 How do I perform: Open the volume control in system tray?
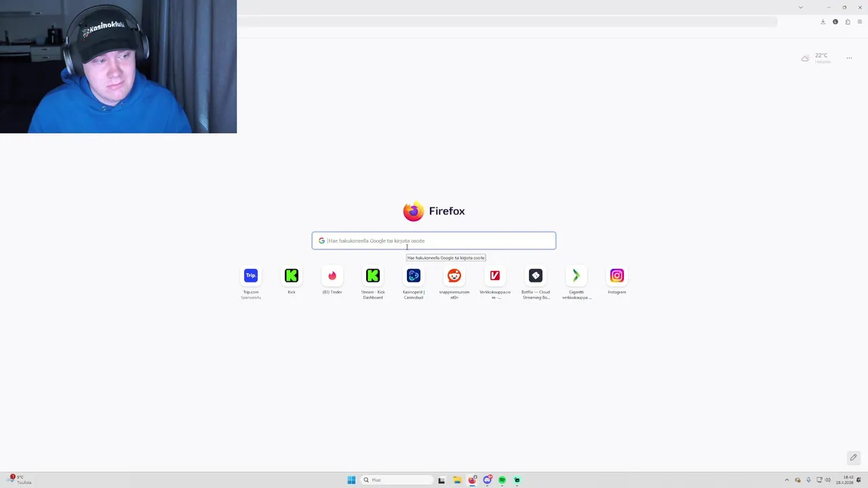pos(828,480)
